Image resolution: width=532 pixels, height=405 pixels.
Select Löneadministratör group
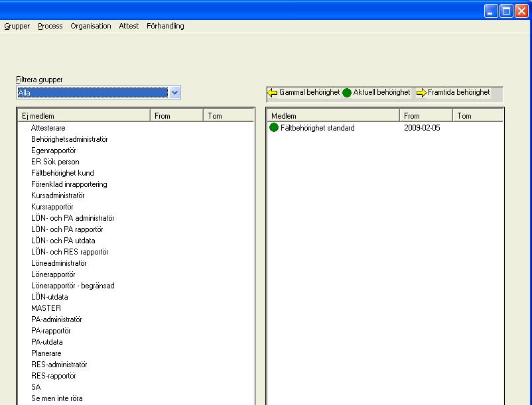coord(58,263)
